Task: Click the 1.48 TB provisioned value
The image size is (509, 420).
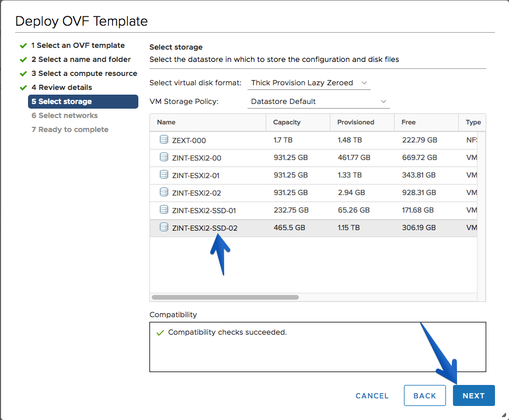Action: tap(350, 140)
